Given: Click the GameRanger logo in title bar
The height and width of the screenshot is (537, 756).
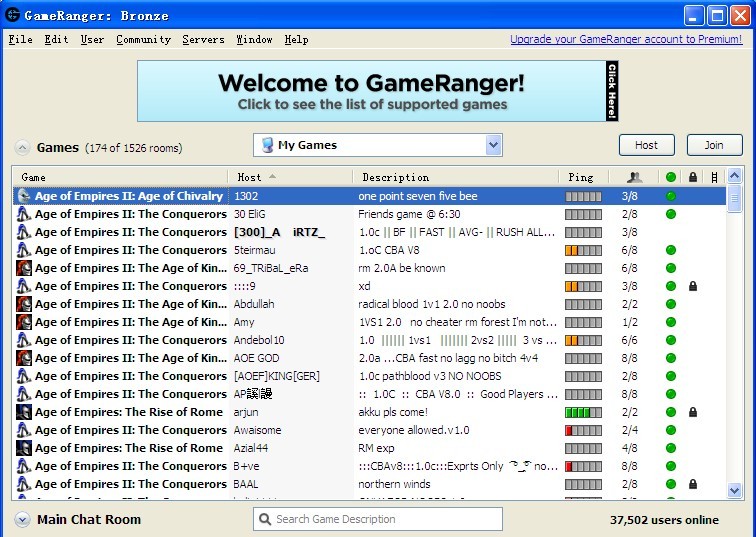Looking at the screenshot, I should (13, 15).
